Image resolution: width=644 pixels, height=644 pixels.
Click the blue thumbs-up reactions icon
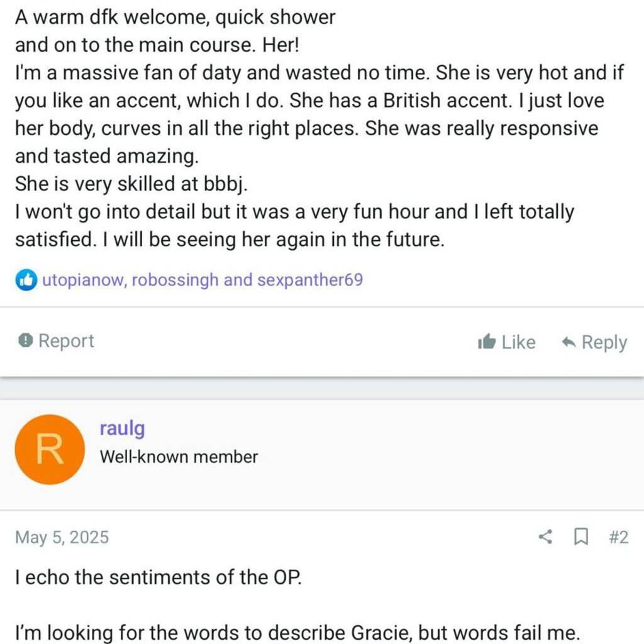[26, 280]
